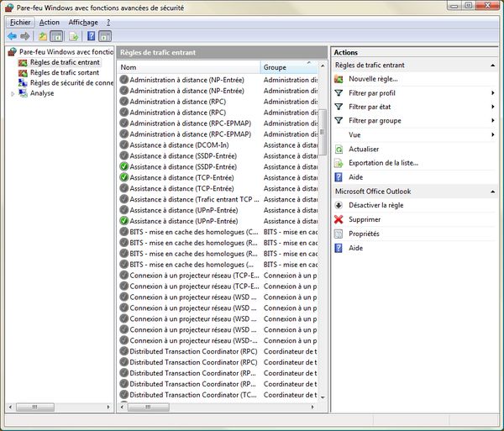Screen dimensions: 504x431
Task: Expand the Analyse tree node
Action: pyautogui.click(x=12, y=93)
